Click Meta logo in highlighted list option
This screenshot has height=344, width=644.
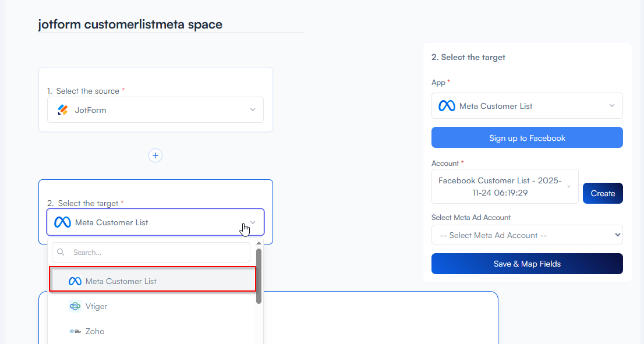point(75,281)
